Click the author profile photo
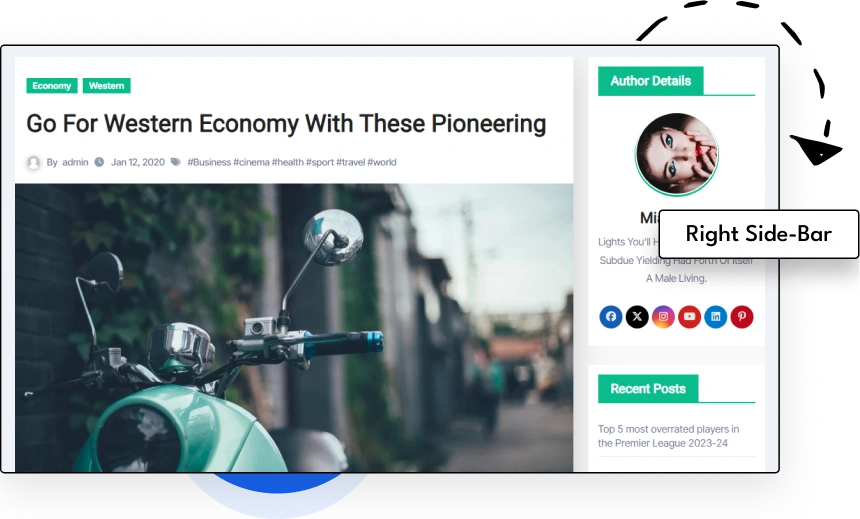Viewport: 860px width, 519px height. pos(676,154)
